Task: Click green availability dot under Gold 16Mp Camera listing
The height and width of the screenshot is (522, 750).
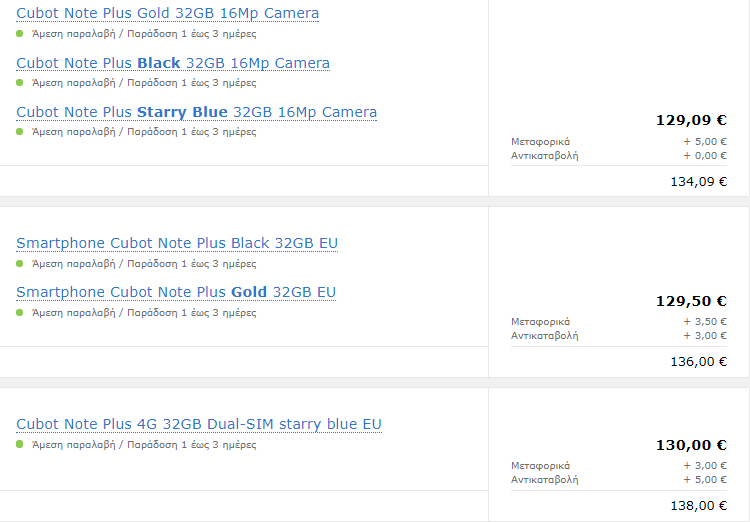Action: pos(20,33)
